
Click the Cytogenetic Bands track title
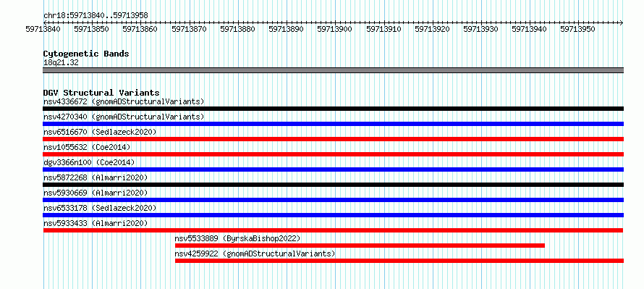tap(86, 54)
